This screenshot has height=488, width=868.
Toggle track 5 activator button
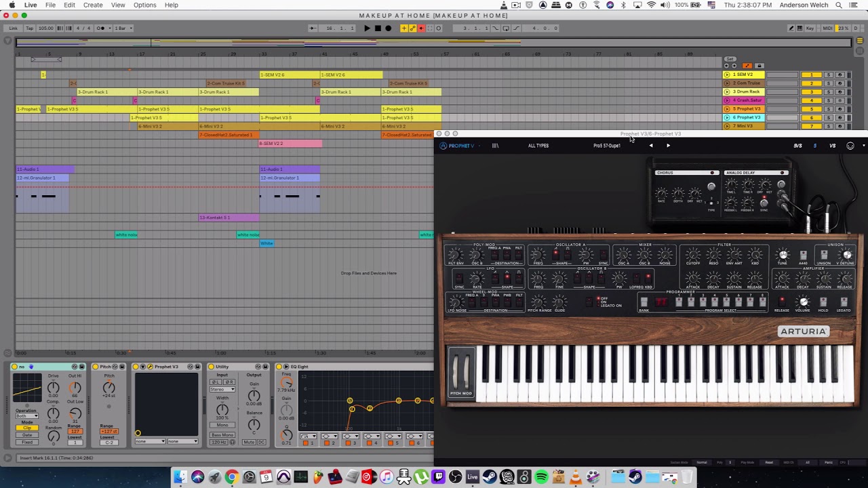pyautogui.click(x=812, y=109)
